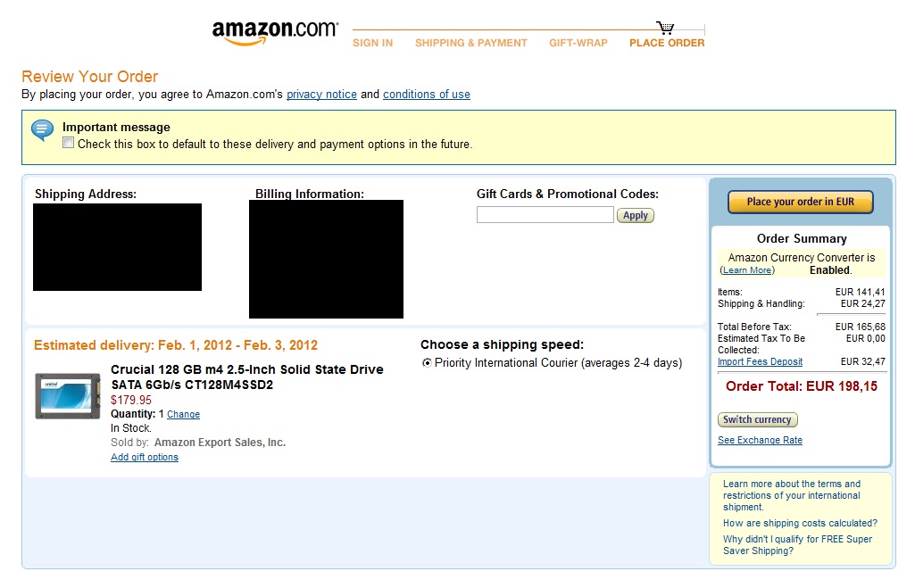This screenshot has width=915, height=588.
Task: Open the privacy notice link
Action: 321,95
